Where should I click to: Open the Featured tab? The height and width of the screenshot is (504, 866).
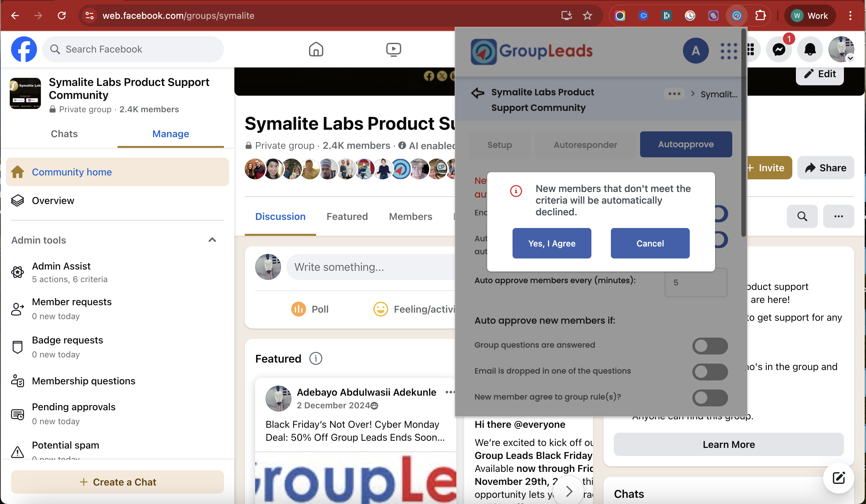pos(347,216)
